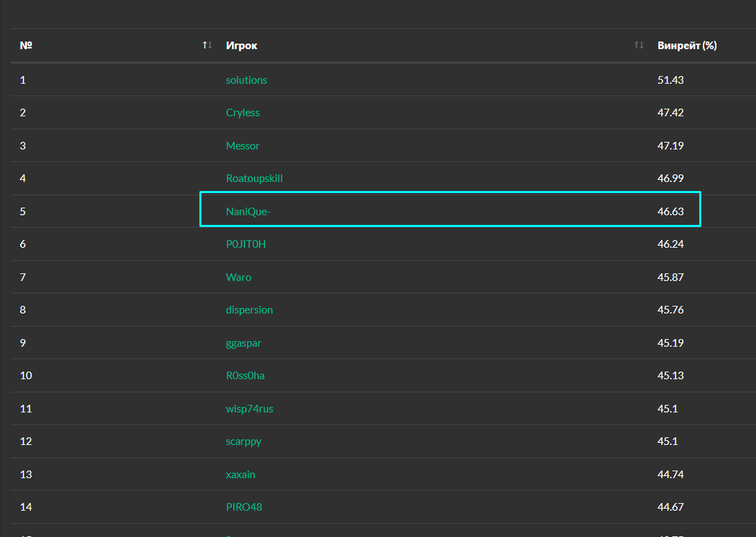View Waro's player page

click(x=239, y=277)
